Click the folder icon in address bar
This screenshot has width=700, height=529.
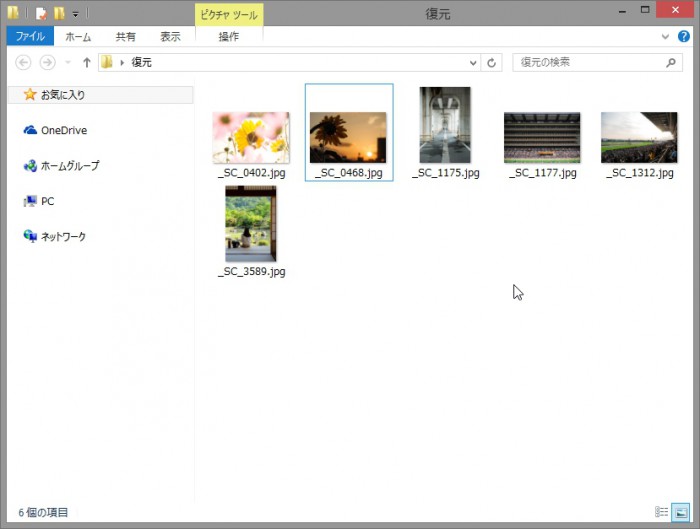(x=107, y=62)
